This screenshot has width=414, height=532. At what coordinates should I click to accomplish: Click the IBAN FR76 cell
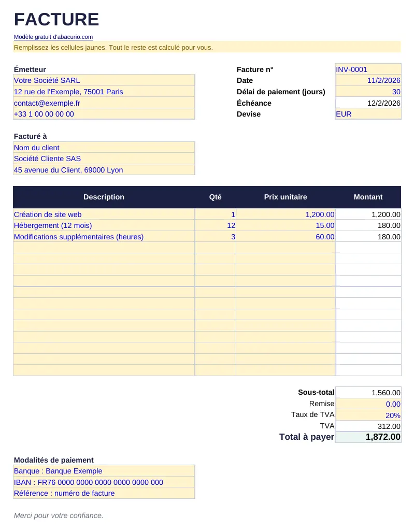click(x=104, y=482)
